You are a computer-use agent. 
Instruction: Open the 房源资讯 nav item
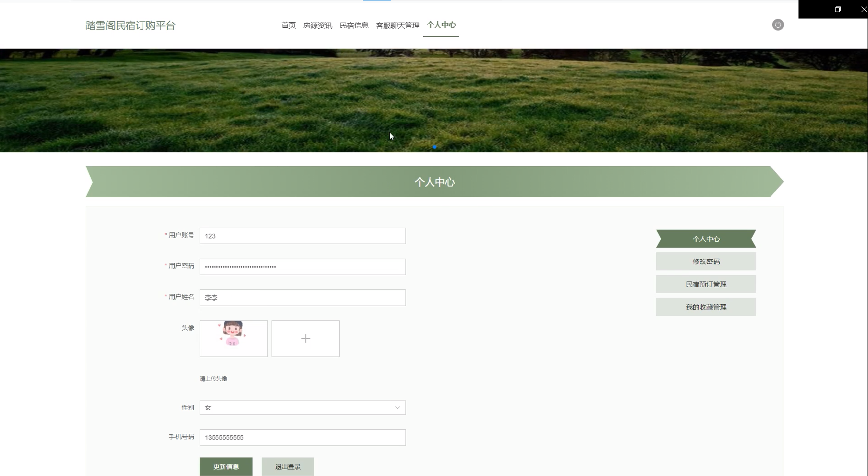tap(317, 25)
